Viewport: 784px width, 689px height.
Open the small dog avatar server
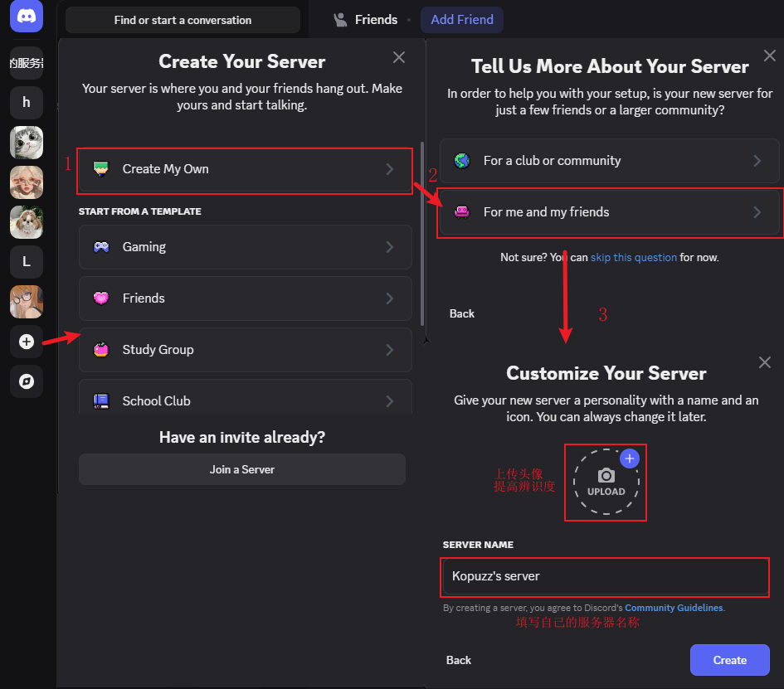(27, 222)
